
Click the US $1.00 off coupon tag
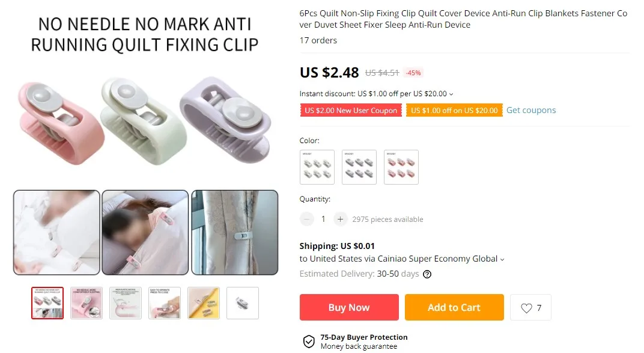454,110
